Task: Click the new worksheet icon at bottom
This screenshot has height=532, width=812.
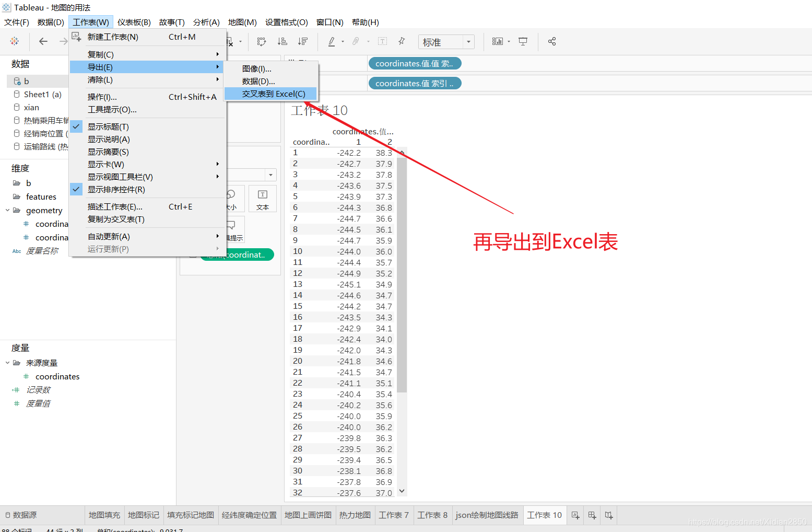Action: [575, 515]
